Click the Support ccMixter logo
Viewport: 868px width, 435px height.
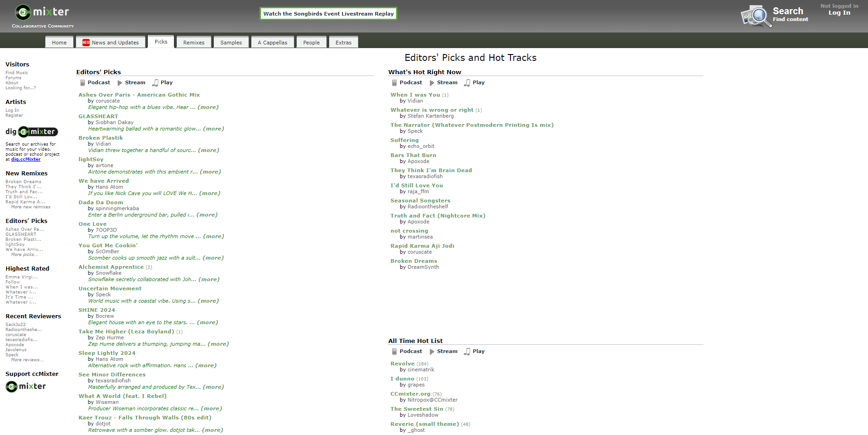[25, 386]
